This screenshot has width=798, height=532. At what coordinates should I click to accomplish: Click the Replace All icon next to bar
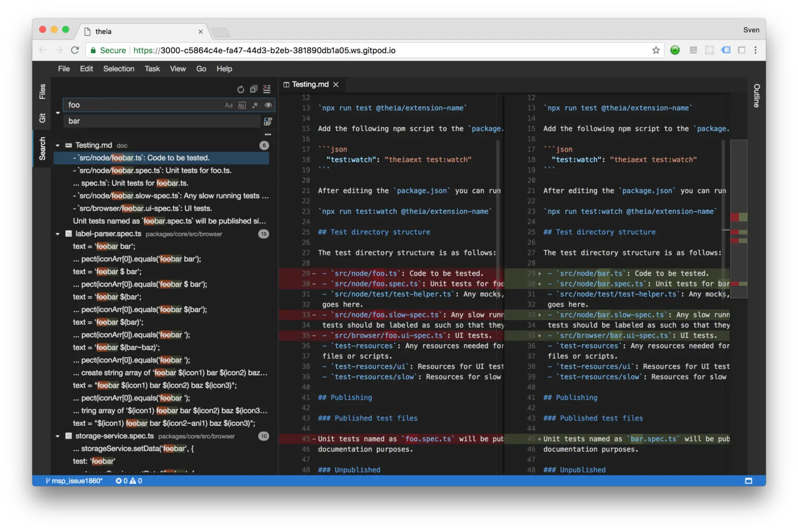(268, 121)
